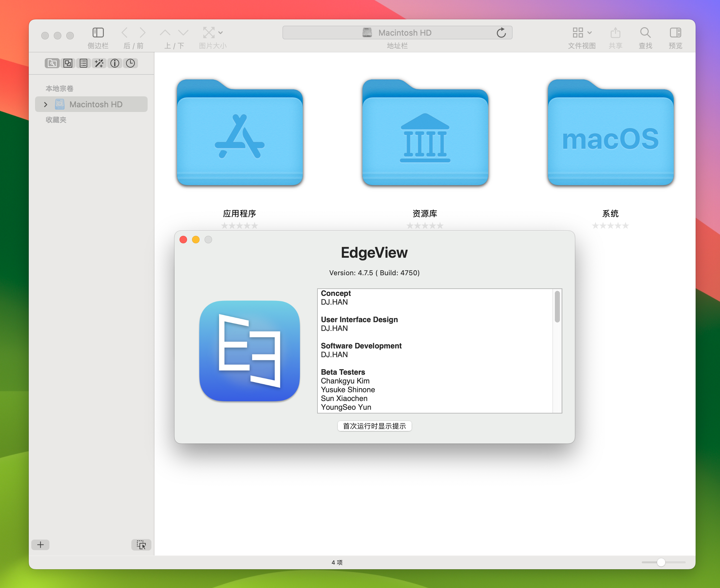Click the 收藏夹 section header
720x588 pixels.
(x=56, y=119)
